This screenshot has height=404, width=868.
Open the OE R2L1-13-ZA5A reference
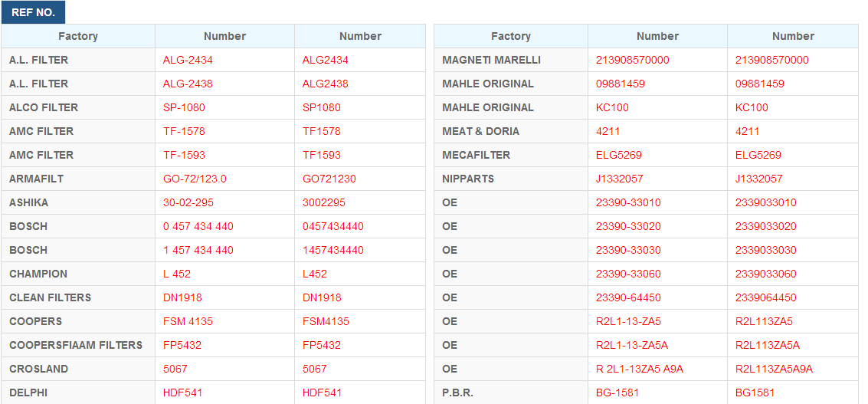631,345
